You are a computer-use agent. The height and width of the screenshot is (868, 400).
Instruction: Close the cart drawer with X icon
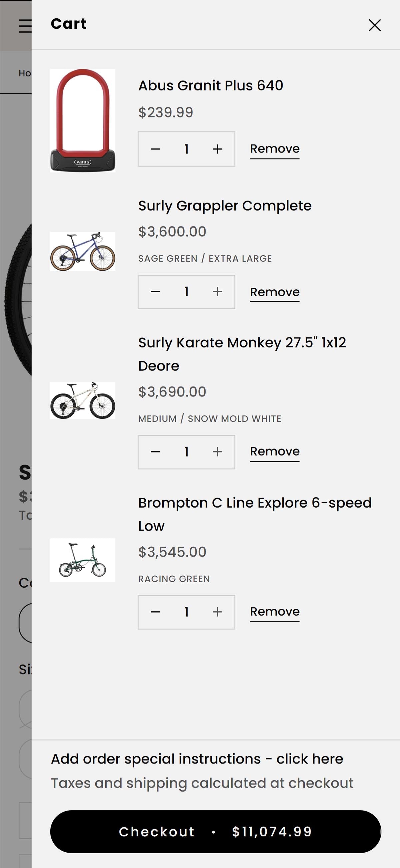coord(374,25)
